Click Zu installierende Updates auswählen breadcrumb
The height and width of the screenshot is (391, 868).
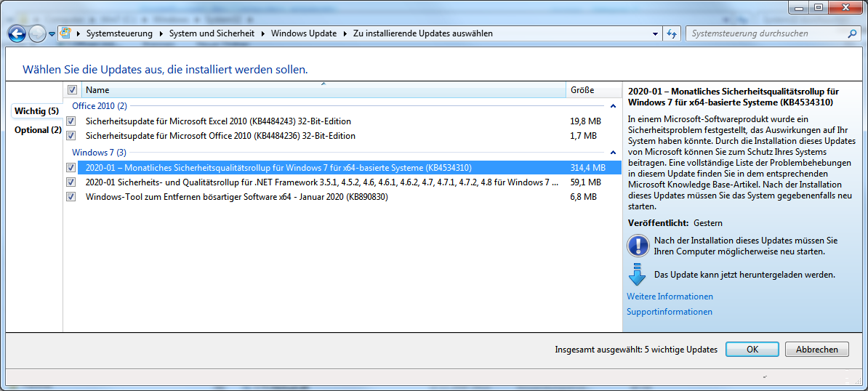423,33
